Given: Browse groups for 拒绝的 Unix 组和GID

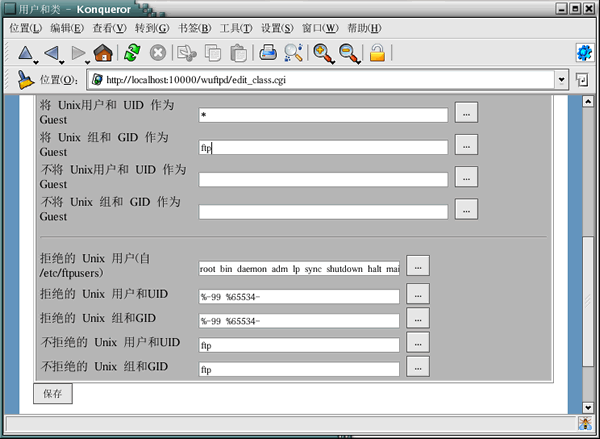Looking at the screenshot, I should 418,318.
